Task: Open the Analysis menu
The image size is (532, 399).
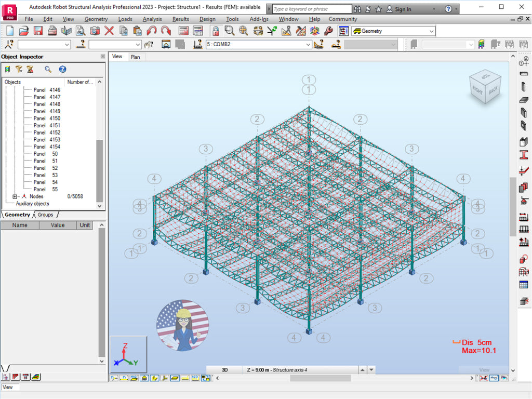Action: pos(152,19)
